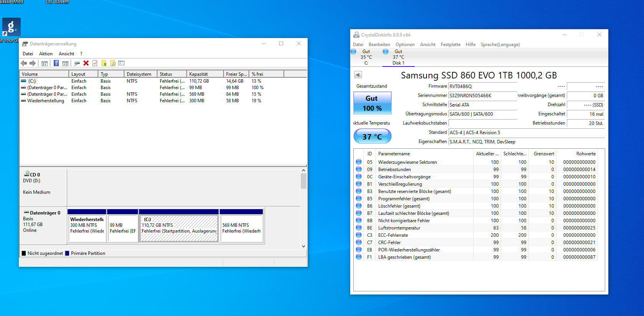Select the Betriebsstunden SMART attribute row
Screen dimensions: 644x316
476,170
